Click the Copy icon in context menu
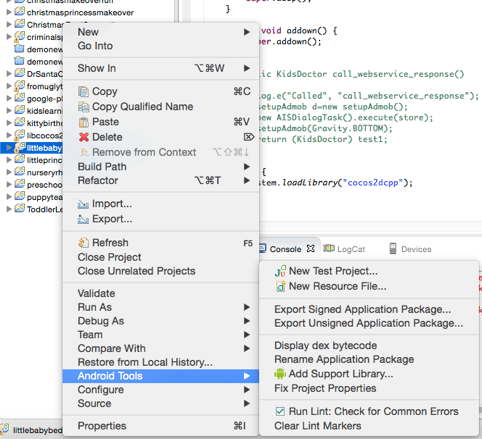 click(83, 91)
